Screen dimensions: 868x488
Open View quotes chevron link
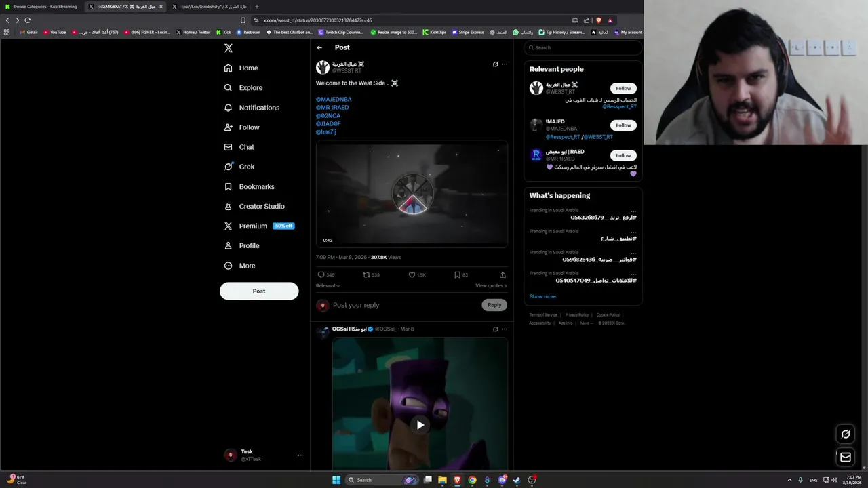pos(491,286)
